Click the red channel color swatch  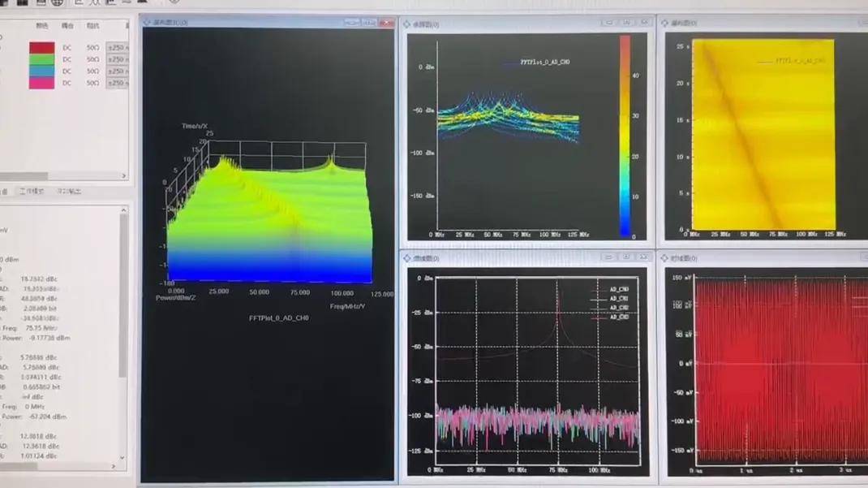click(x=42, y=48)
